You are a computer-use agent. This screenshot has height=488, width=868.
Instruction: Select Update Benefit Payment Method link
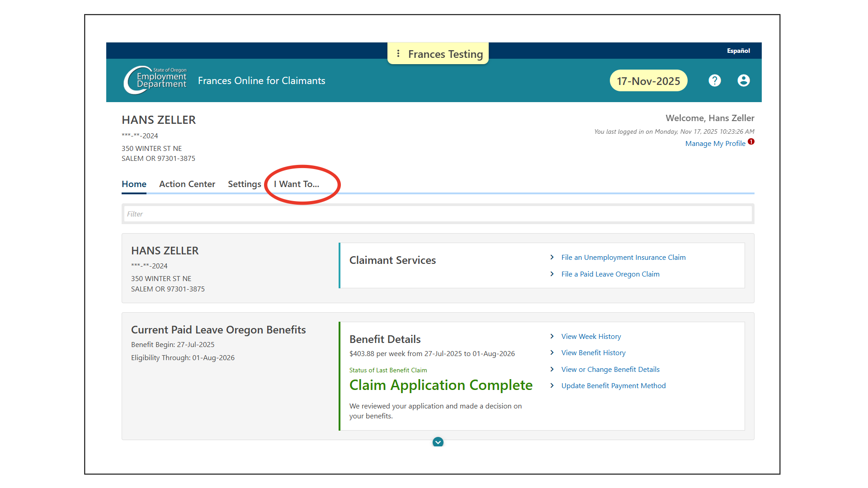pyautogui.click(x=613, y=385)
